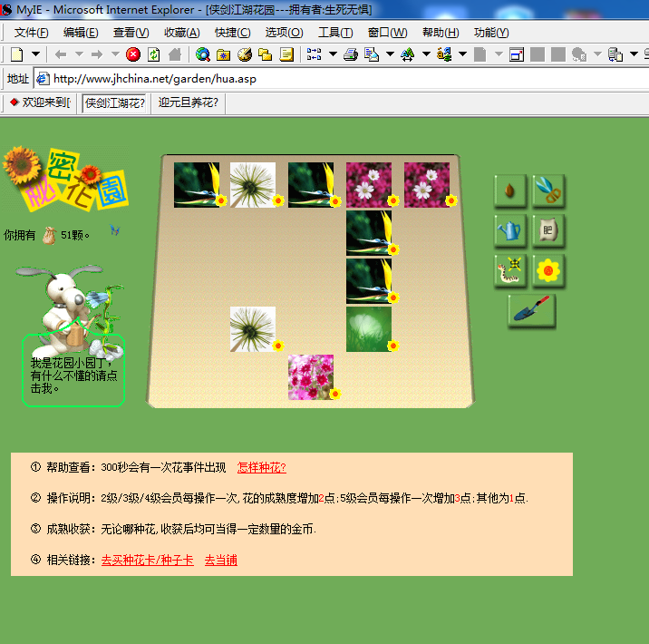Select the yellow flower harvest tool
This screenshot has width=649, height=644.
coord(548,270)
